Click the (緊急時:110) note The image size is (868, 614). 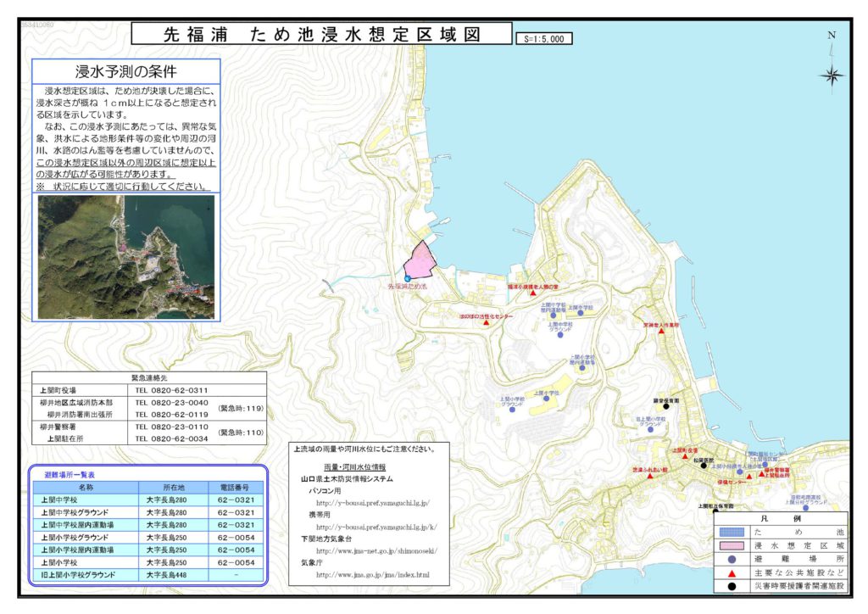click(x=242, y=433)
